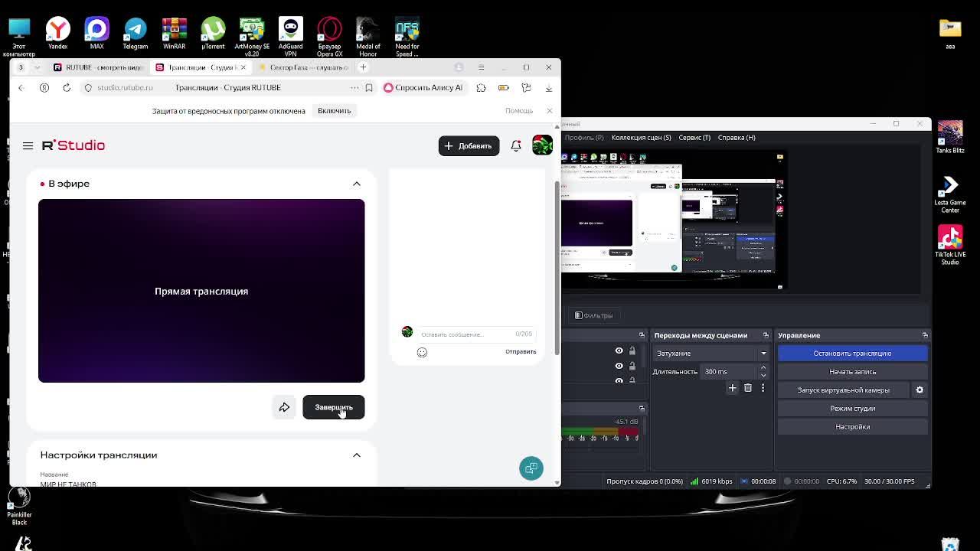Click Остановить трансляцию in OBS
Image resolution: width=980 pixels, height=551 pixels.
(852, 354)
